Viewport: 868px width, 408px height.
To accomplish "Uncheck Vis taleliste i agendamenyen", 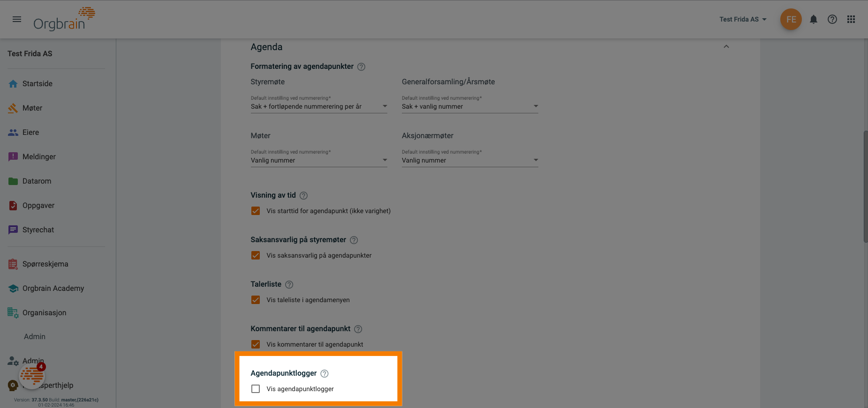I will tap(256, 300).
